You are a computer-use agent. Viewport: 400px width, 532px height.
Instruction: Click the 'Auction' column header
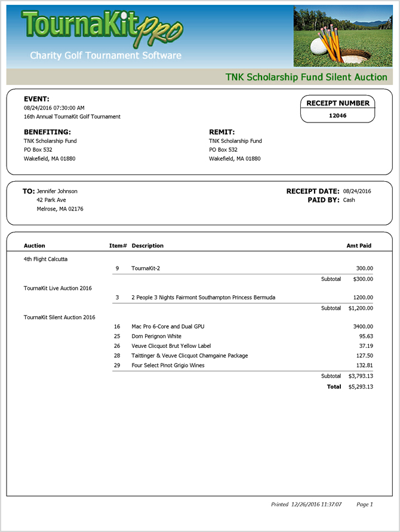coord(34,246)
